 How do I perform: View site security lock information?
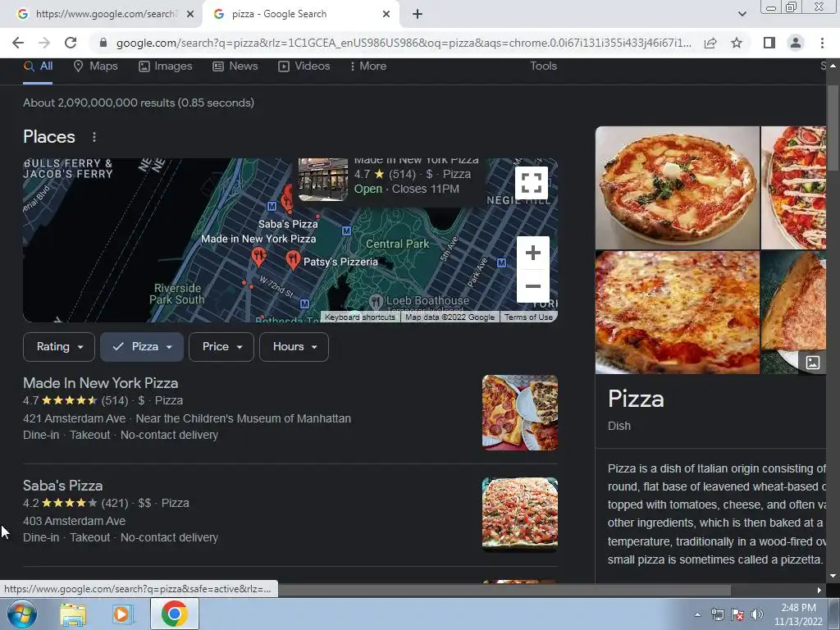pyautogui.click(x=103, y=43)
